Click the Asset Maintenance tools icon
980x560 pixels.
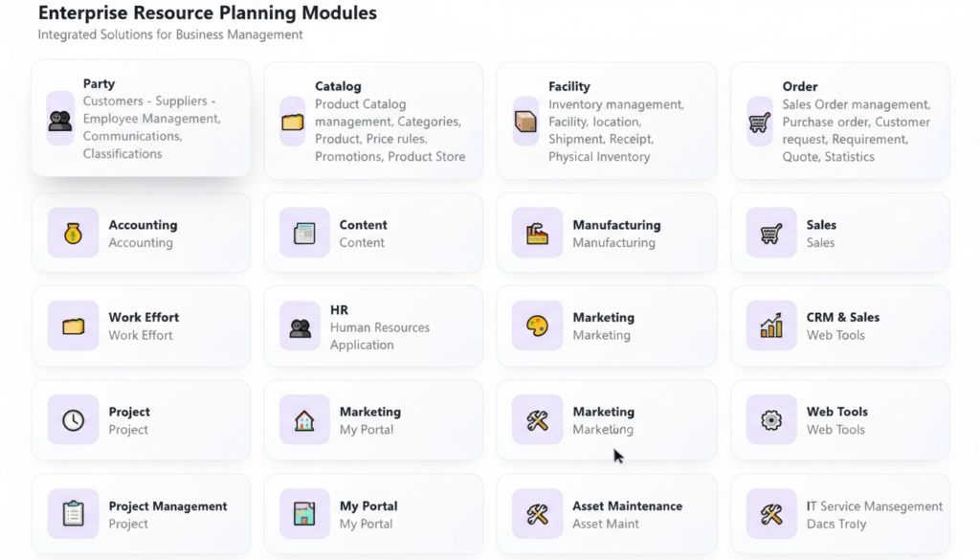[537, 514]
